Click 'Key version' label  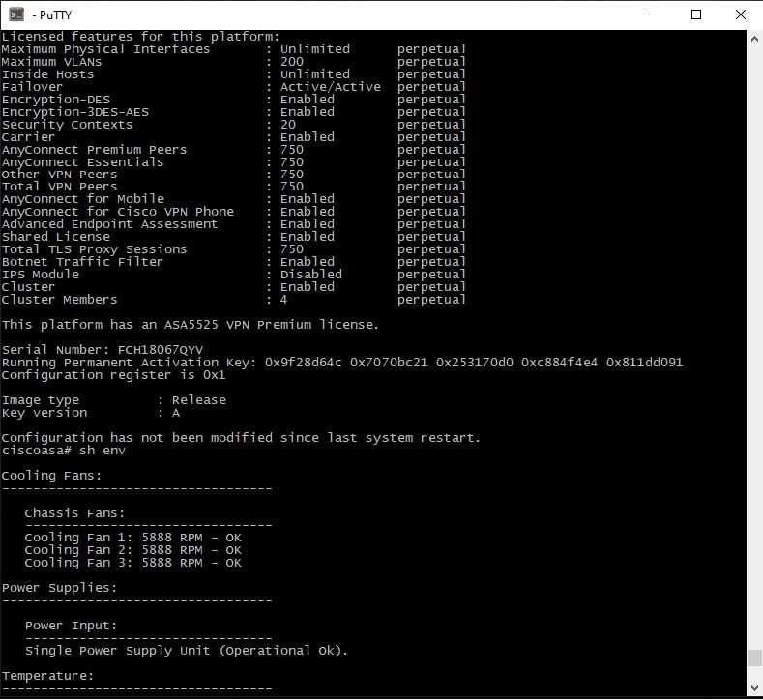44,413
